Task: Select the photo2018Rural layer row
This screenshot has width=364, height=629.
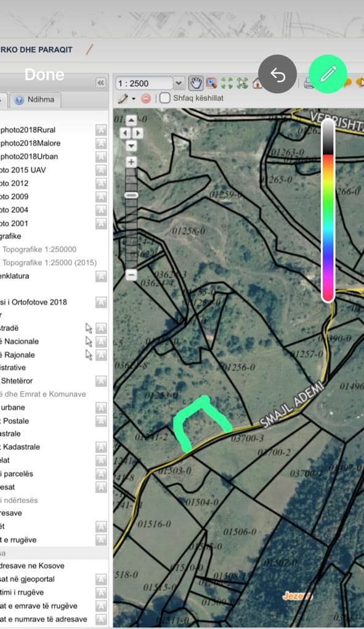Action: 28,130
